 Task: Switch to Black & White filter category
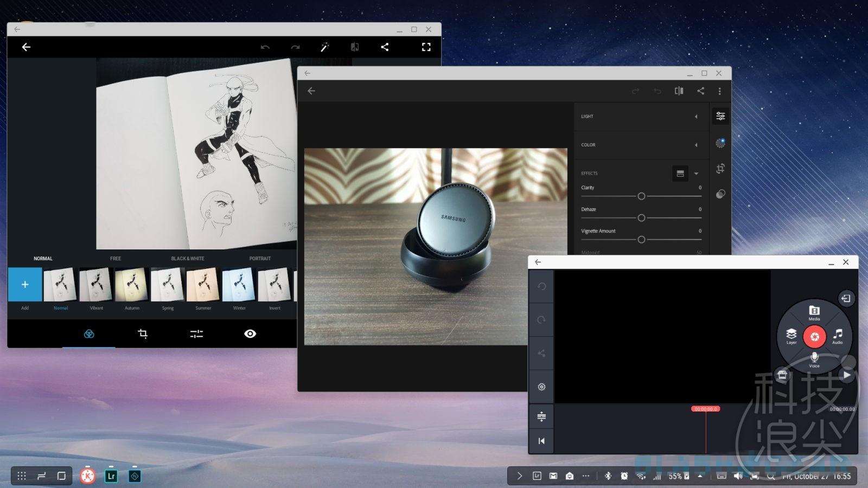(x=188, y=259)
